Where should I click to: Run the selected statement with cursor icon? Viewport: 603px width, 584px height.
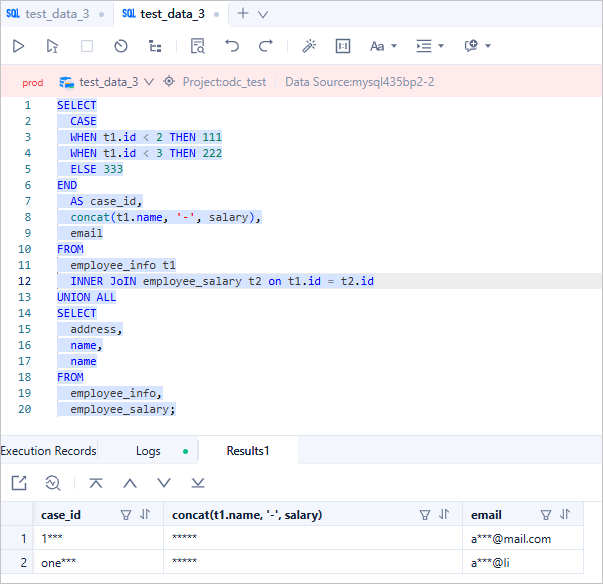coord(53,46)
